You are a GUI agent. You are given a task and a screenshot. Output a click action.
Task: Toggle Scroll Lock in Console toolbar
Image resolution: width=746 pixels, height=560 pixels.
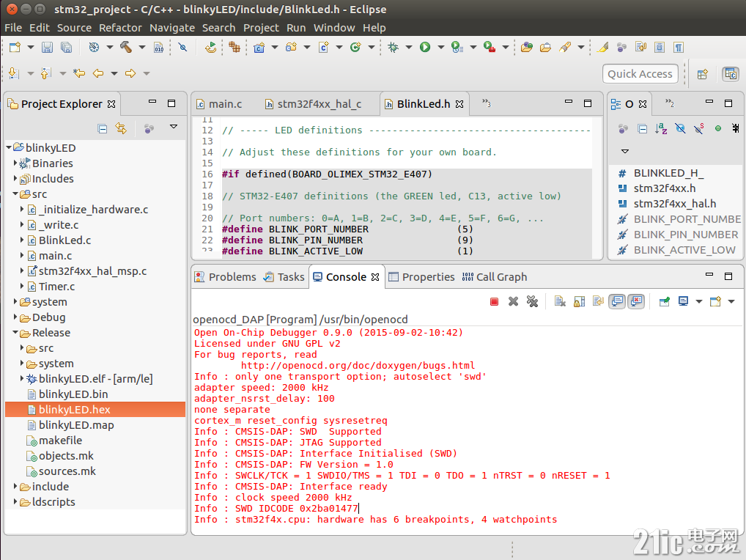tap(579, 301)
